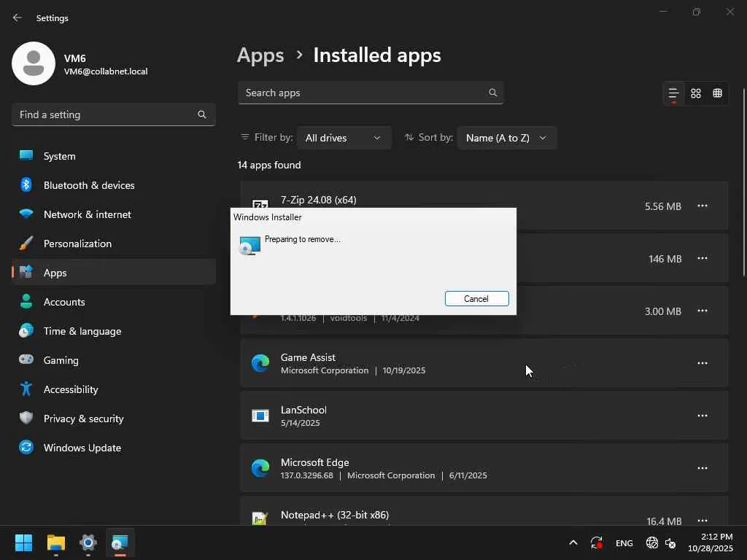Open the Sort by Name dropdown
The height and width of the screenshot is (560, 747).
[x=506, y=138]
